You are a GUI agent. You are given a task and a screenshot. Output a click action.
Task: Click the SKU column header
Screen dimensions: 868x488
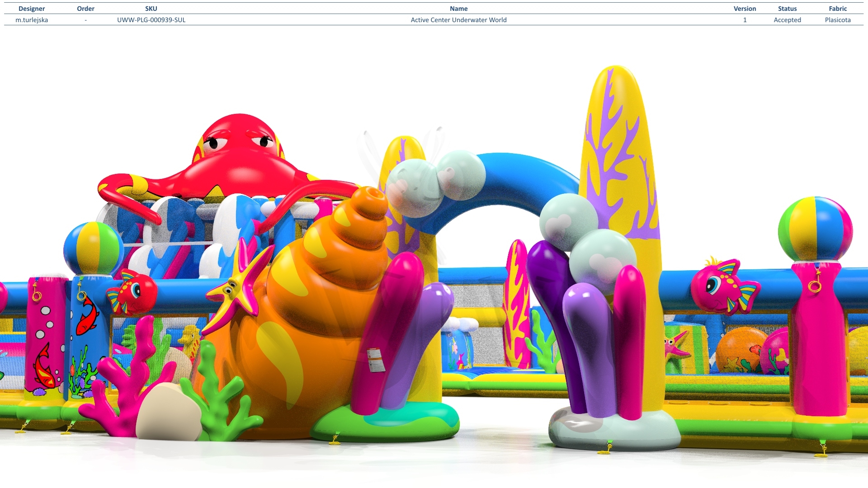click(x=151, y=9)
